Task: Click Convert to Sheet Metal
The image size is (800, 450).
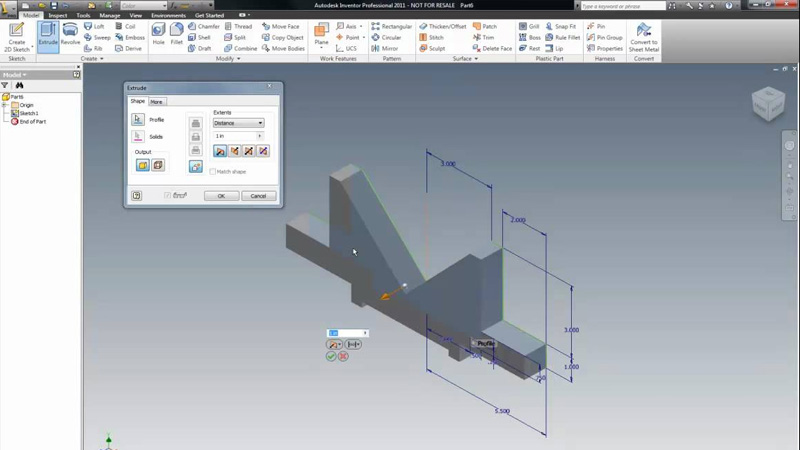Action: pyautogui.click(x=644, y=37)
